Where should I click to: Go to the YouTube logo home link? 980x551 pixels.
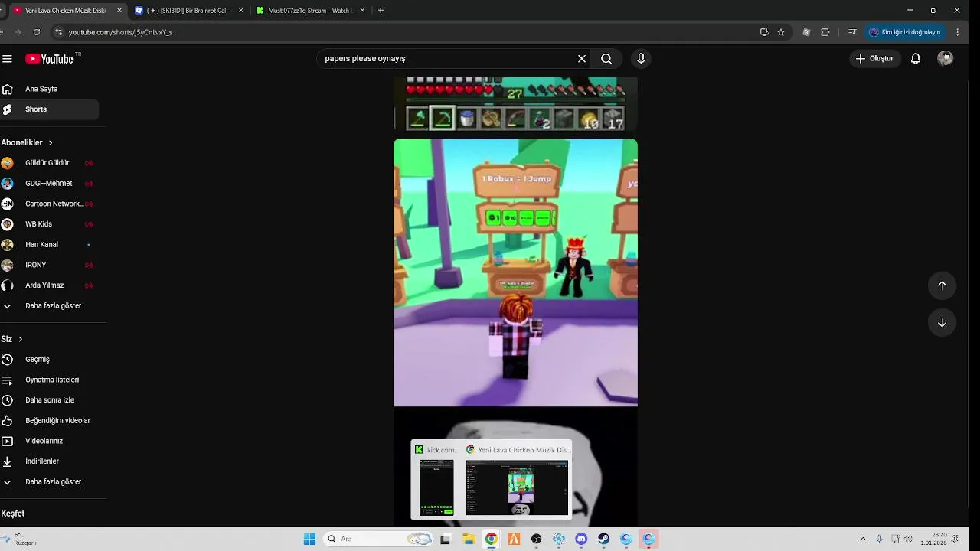click(x=50, y=59)
